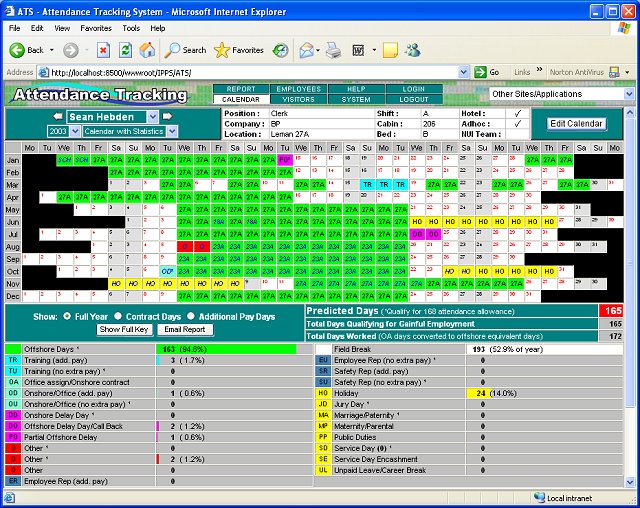Screen dimensions: 640x508
Task: Click the Email Report button
Action: click(x=184, y=329)
